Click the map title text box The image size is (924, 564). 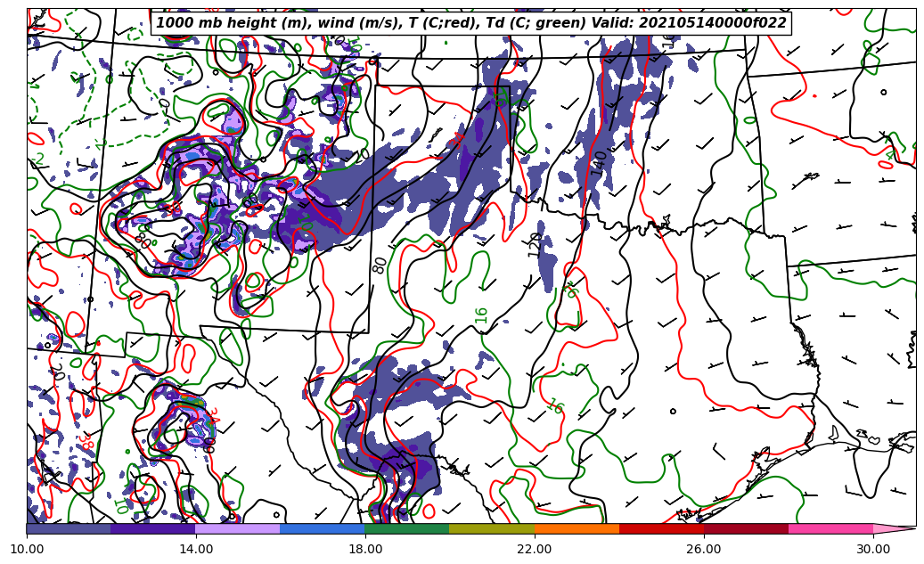coord(470,23)
